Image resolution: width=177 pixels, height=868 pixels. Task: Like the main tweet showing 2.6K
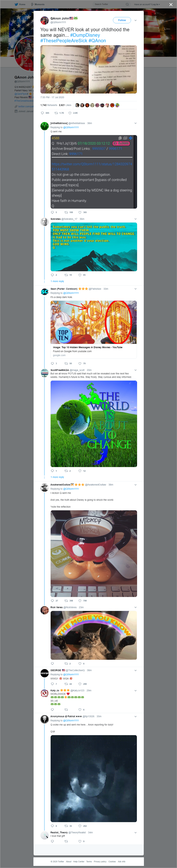click(x=73, y=113)
